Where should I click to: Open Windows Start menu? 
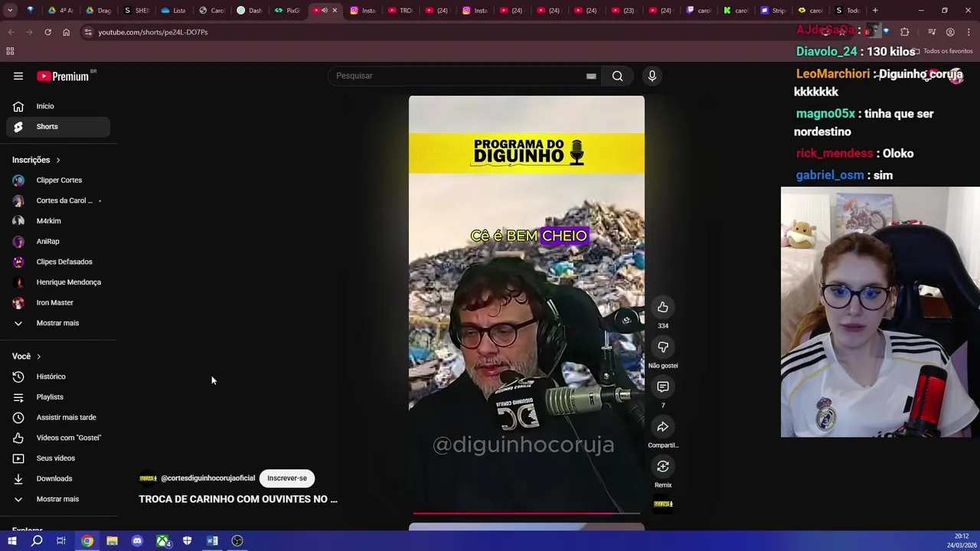[11, 541]
